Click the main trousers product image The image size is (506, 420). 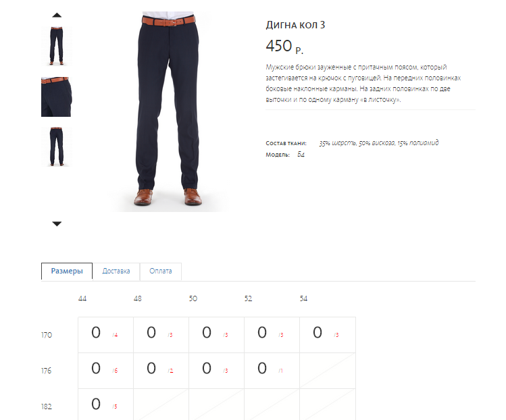(168, 111)
